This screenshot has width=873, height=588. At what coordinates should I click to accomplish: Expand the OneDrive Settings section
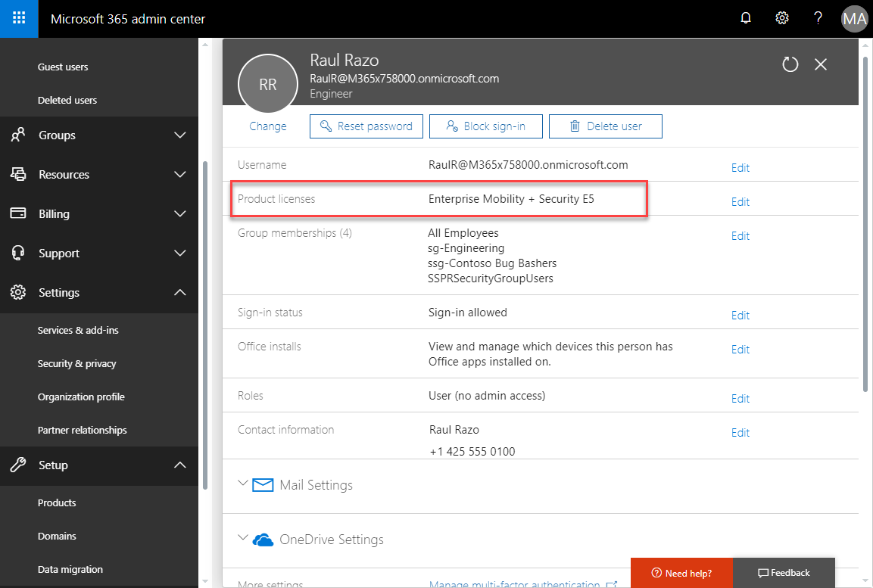331,540
